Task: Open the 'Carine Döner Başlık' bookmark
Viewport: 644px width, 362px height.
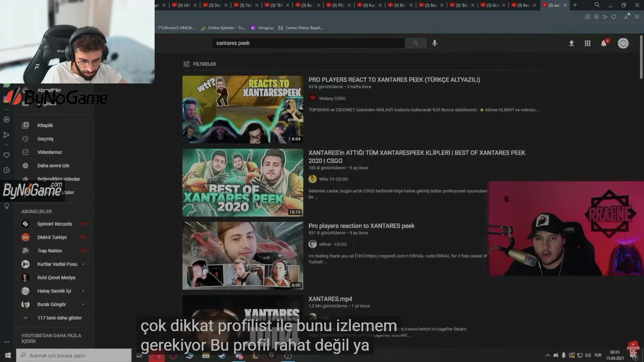Action: (301, 28)
